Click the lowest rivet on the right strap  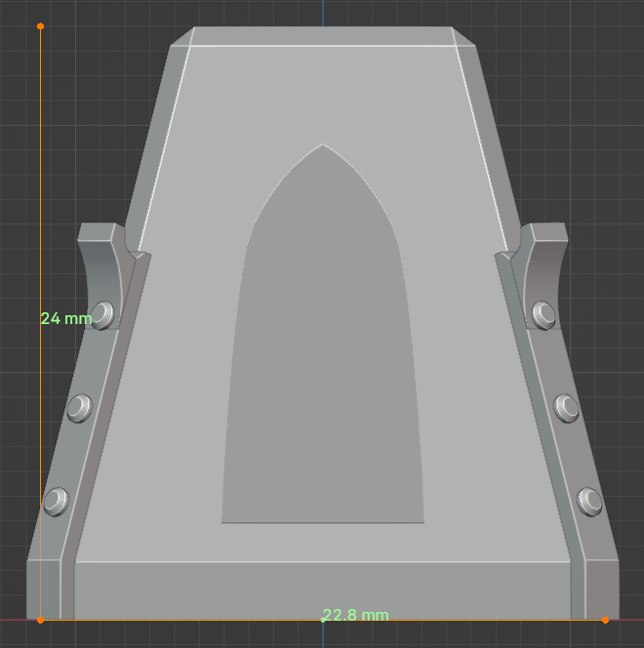[x=589, y=502]
